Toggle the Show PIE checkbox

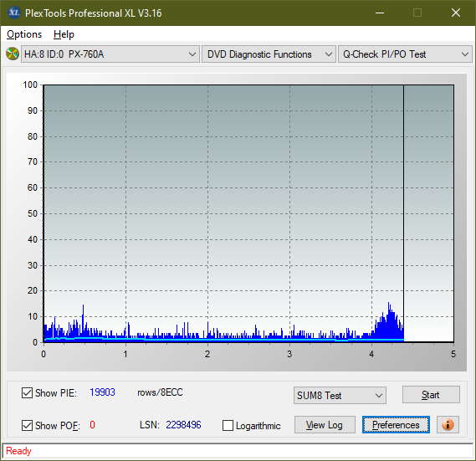(x=27, y=392)
